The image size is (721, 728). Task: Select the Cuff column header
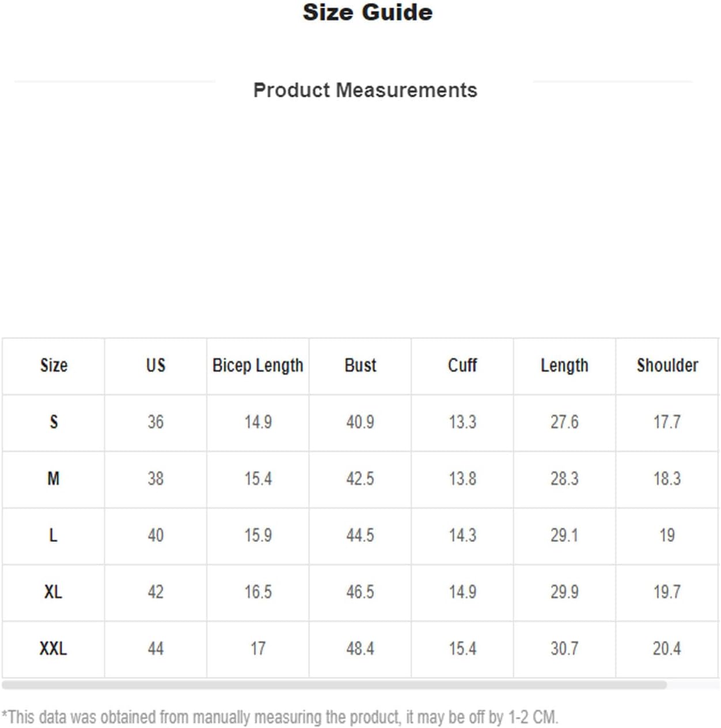[x=462, y=366]
